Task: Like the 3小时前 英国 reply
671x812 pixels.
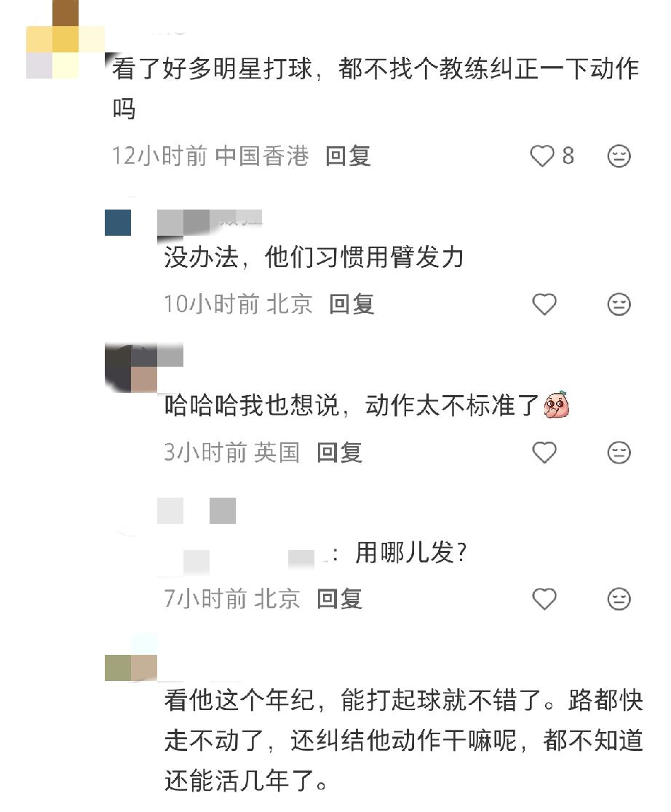Action: click(x=544, y=453)
